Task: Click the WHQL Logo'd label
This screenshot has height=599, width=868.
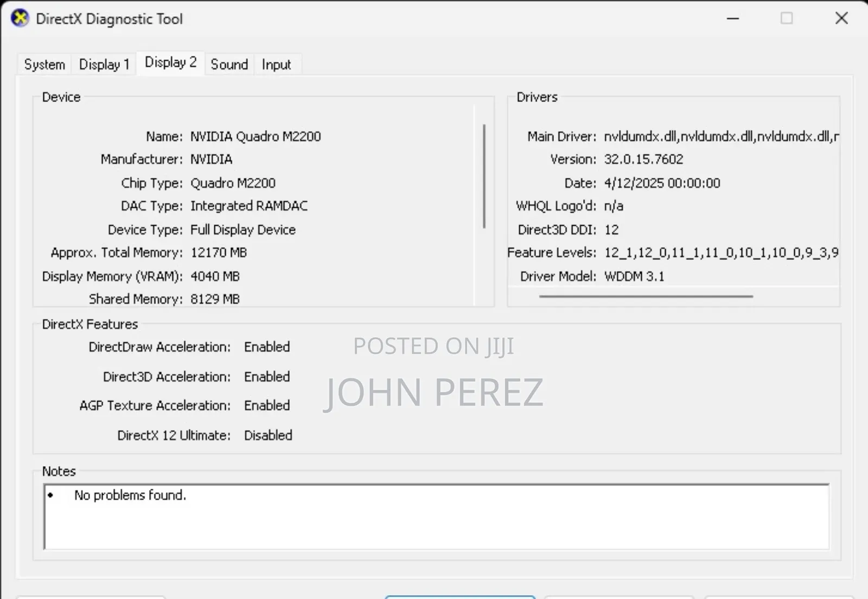Action: [556, 206]
